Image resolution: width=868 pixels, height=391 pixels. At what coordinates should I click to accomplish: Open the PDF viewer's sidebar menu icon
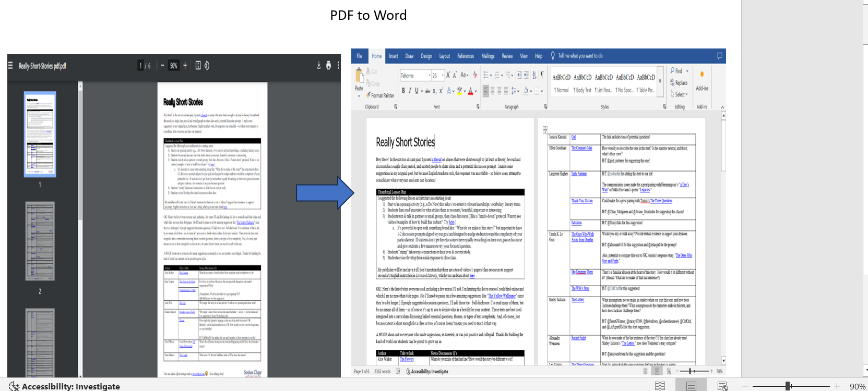(x=10, y=66)
